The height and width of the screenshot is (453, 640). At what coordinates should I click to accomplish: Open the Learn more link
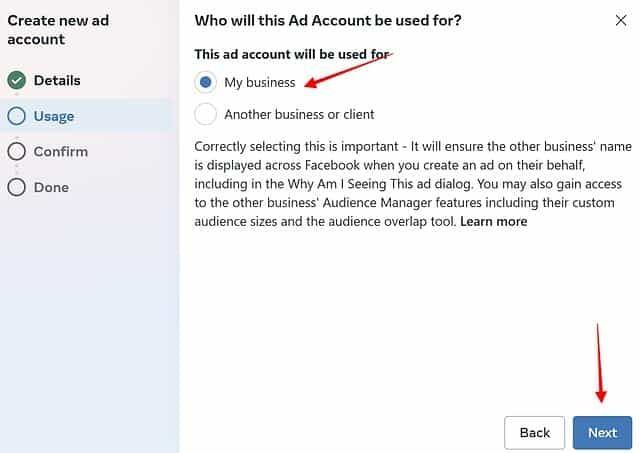coord(494,222)
